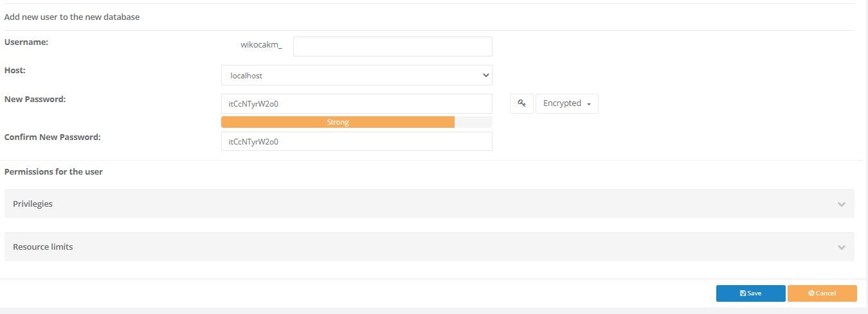Expand the Resource limits section heading
This screenshot has width=868, height=314.
(42, 247)
